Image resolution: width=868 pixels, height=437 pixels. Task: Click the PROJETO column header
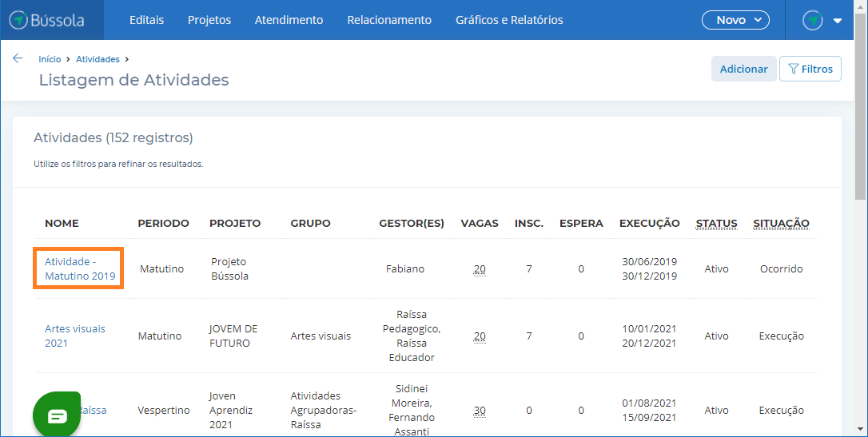click(x=235, y=224)
